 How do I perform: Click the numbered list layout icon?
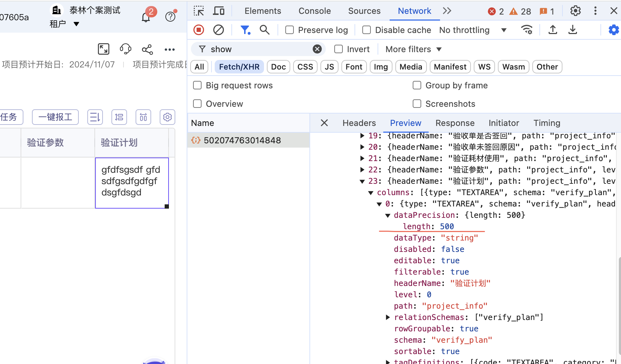119,117
